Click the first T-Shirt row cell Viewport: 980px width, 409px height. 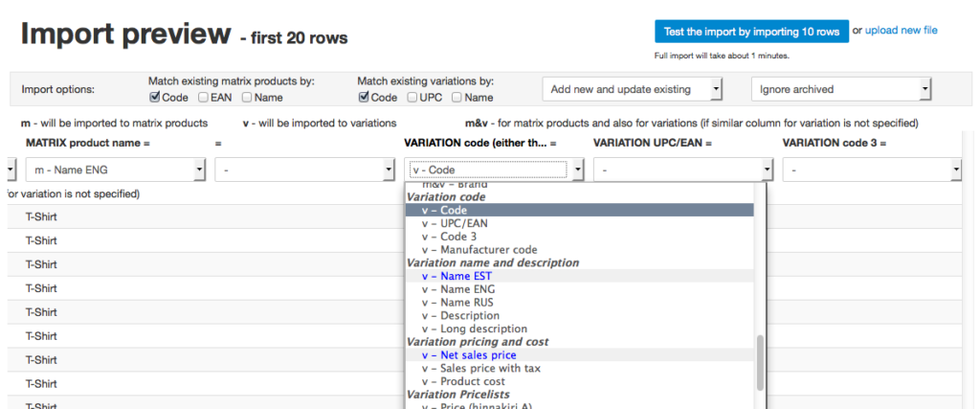(x=41, y=217)
